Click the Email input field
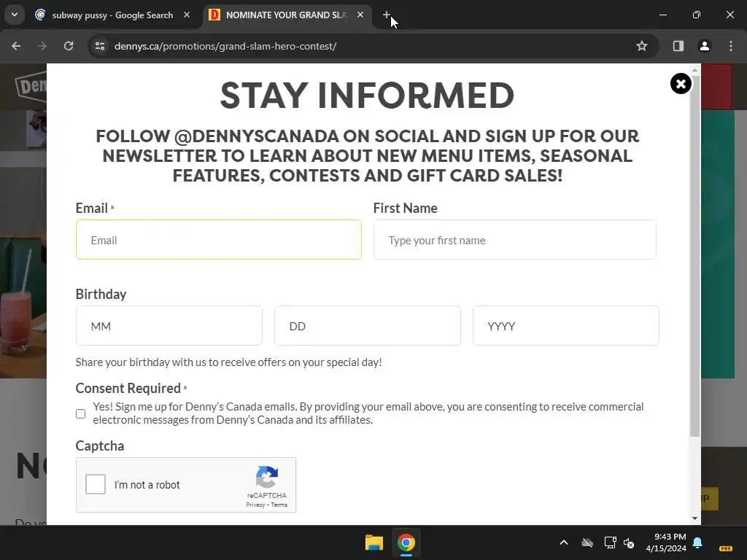747x560 pixels. tap(219, 239)
